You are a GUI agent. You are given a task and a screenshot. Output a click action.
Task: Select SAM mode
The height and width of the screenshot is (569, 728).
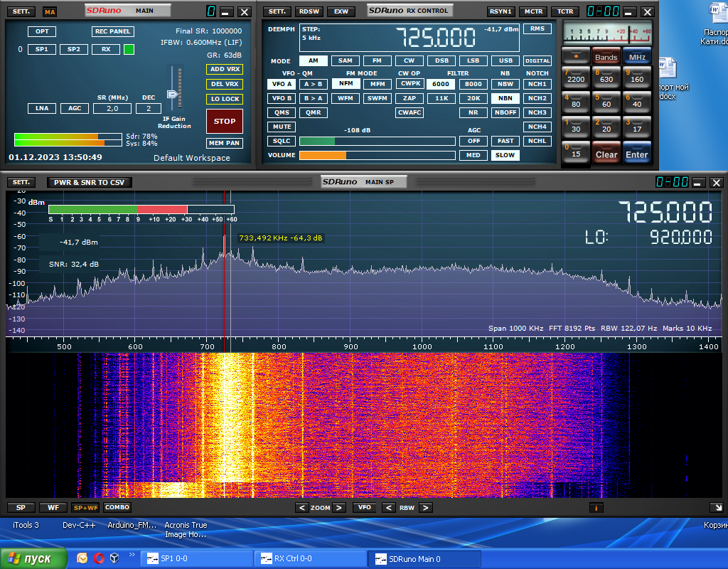[x=345, y=60]
